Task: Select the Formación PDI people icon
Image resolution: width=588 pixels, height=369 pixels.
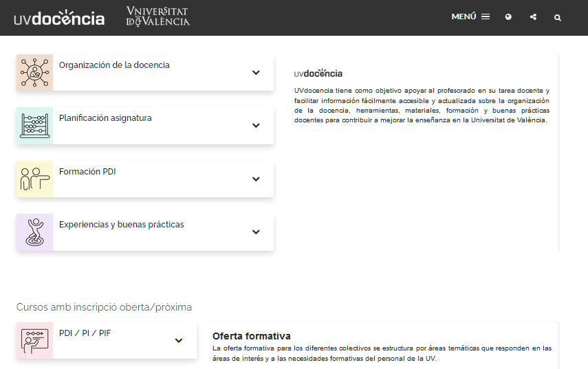Action: point(34,179)
